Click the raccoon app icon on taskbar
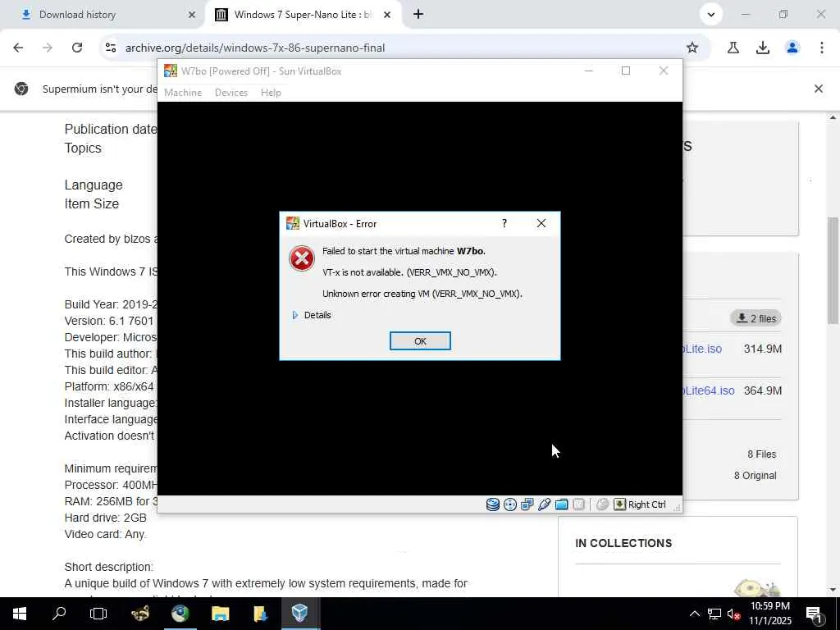The height and width of the screenshot is (630, 840). pyautogui.click(x=140, y=614)
